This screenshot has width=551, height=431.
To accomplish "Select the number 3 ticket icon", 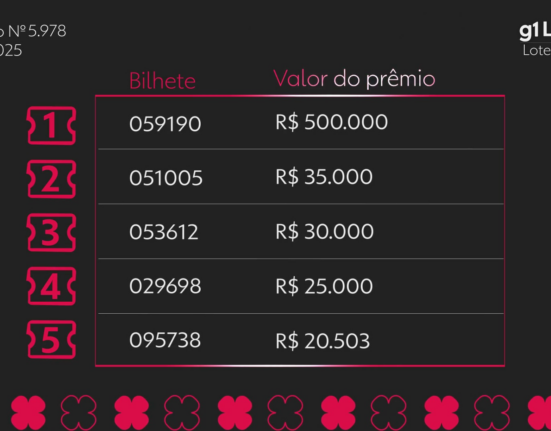I will 52,233.
